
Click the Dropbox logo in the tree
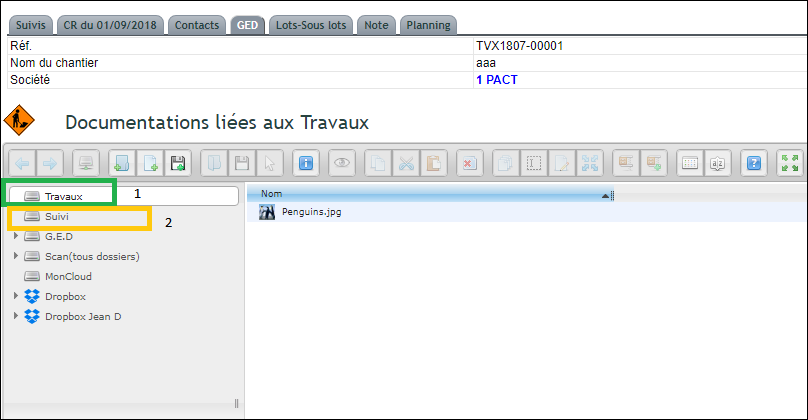32,296
